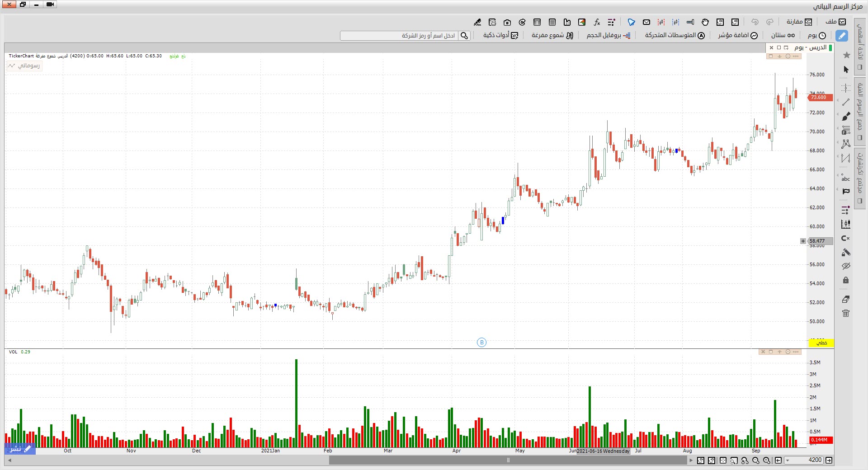Click the publish (نشر) button
The image size is (868, 470).
point(20,449)
